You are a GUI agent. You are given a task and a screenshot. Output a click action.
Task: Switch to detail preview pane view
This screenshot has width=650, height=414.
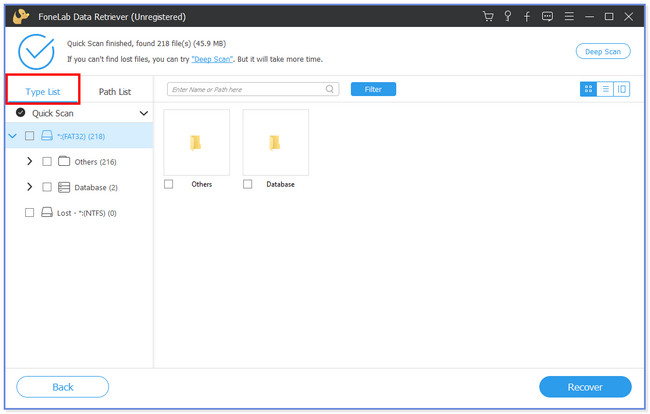[622, 89]
